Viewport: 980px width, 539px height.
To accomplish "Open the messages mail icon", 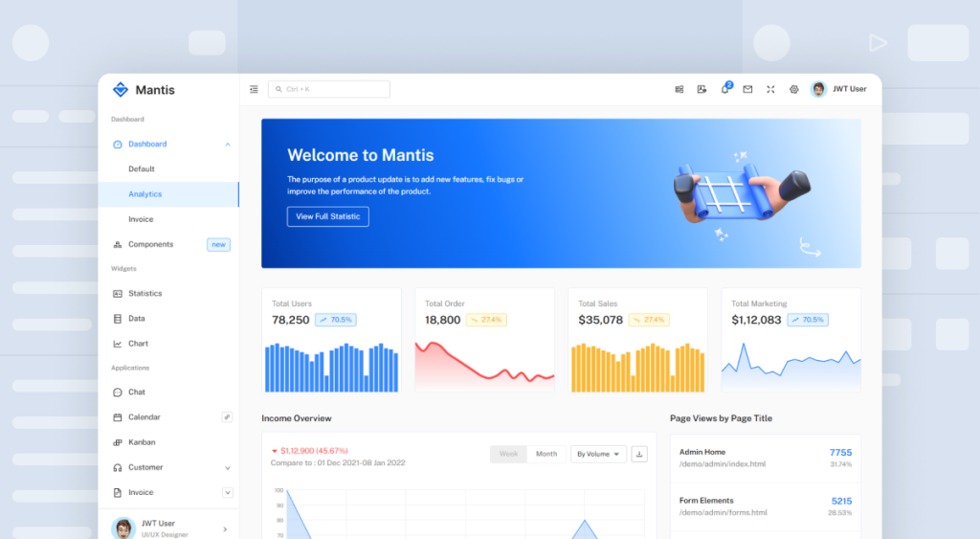I will [747, 89].
